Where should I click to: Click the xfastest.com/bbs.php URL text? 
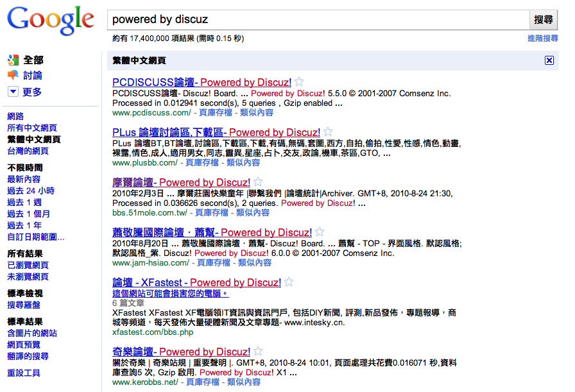(x=153, y=332)
